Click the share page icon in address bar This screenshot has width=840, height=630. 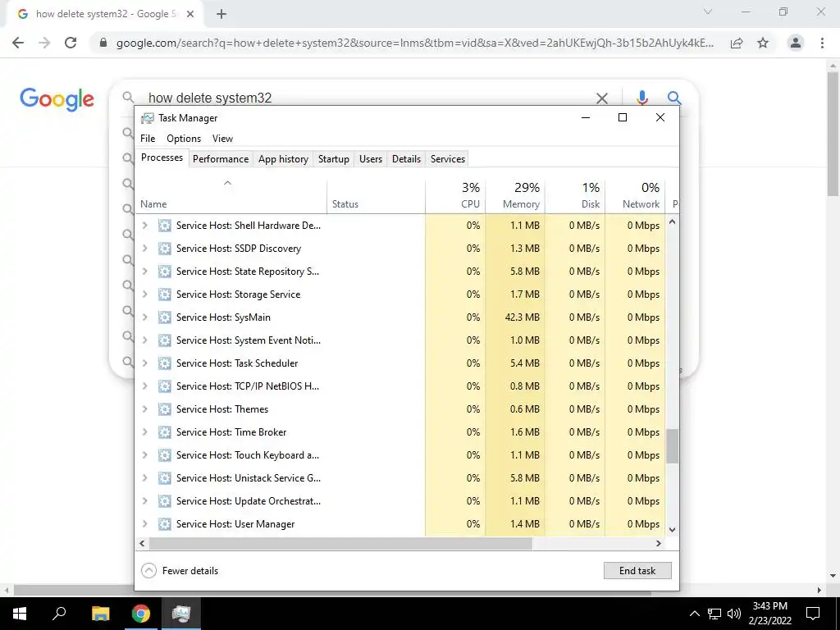pyautogui.click(x=737, y=43)
